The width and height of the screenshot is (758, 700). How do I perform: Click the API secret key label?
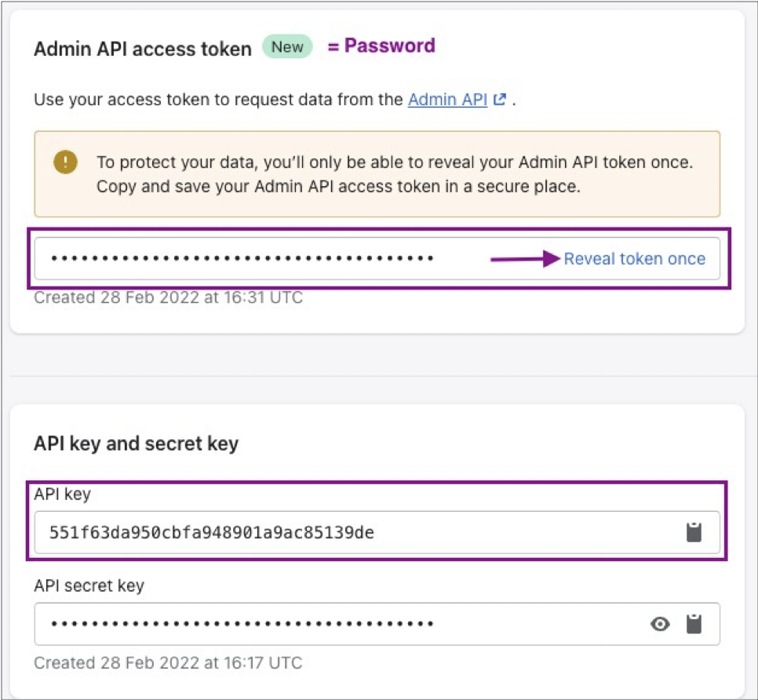[x=89, y=586]
